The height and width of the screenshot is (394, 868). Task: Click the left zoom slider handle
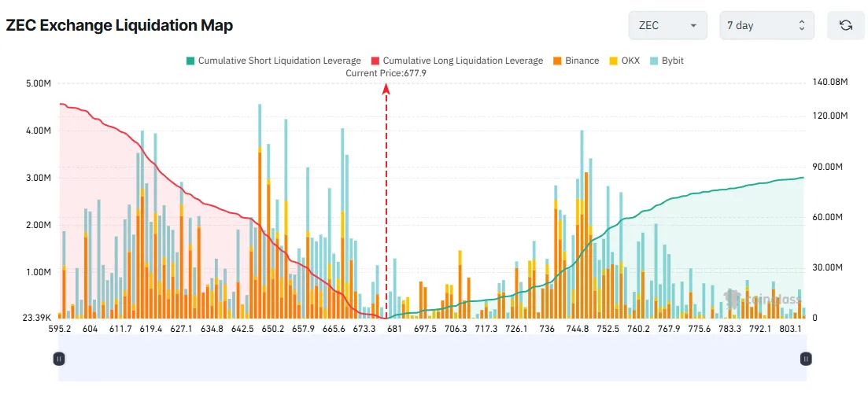pyautogui.click(x=59, y=359)
